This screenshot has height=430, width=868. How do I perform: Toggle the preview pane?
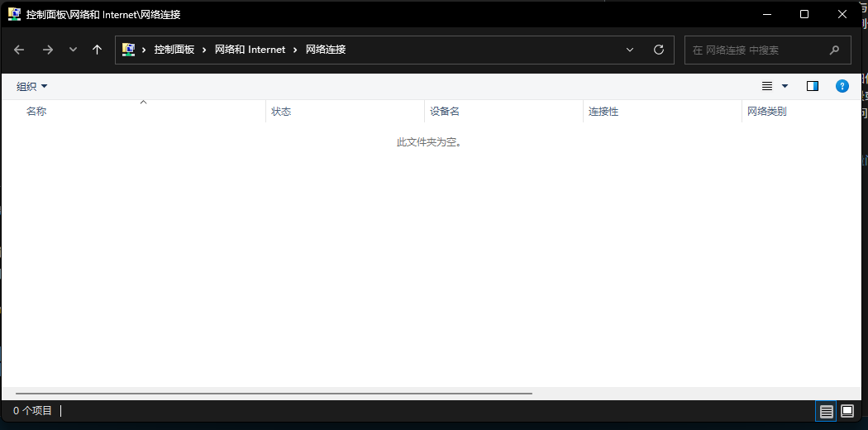point(813,86)
